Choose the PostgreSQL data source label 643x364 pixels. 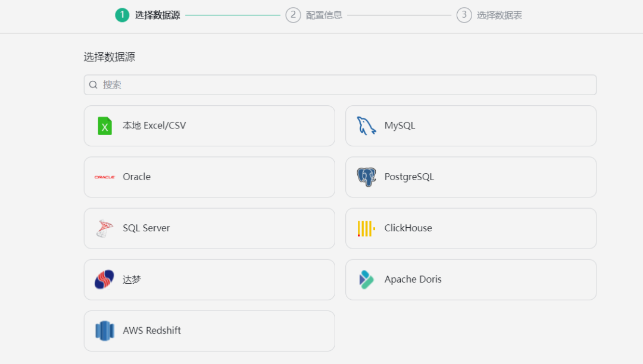pos(409,177)
